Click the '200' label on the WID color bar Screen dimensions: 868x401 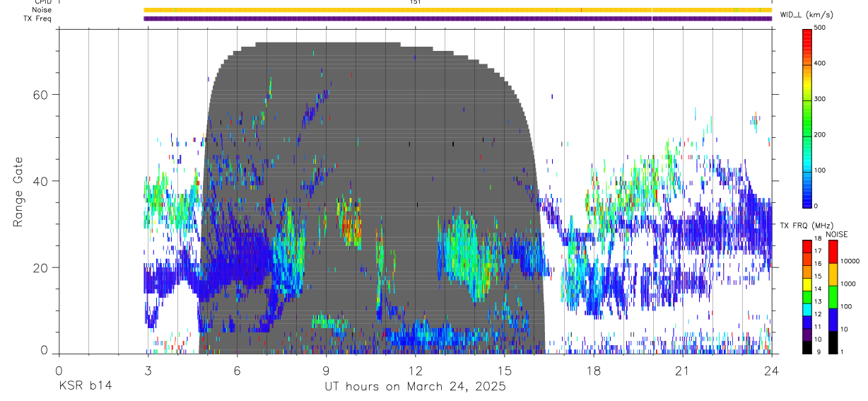pyautogui.click(x=821, y=134)
